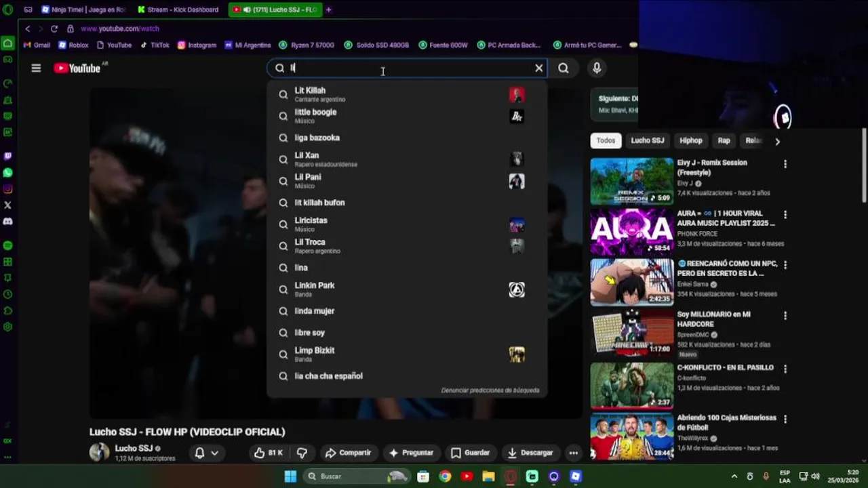
Task: Pick the 'Lil Xan' suggestion
Action: click(x=407, y=159)
